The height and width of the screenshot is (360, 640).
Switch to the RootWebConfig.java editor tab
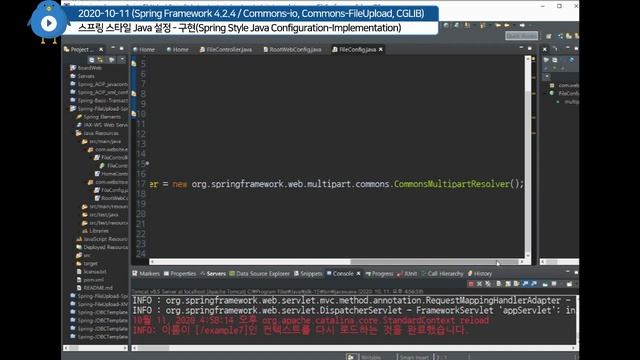(292, 49)
